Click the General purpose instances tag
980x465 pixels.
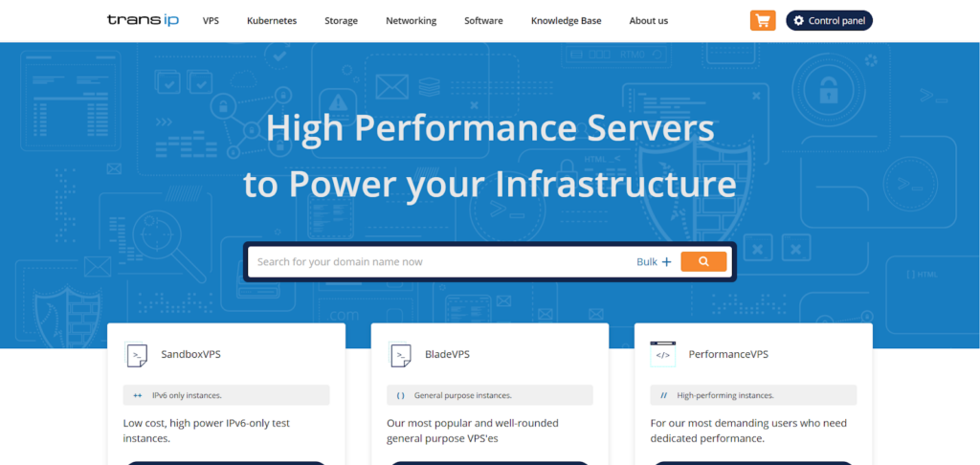pos(490,395)
